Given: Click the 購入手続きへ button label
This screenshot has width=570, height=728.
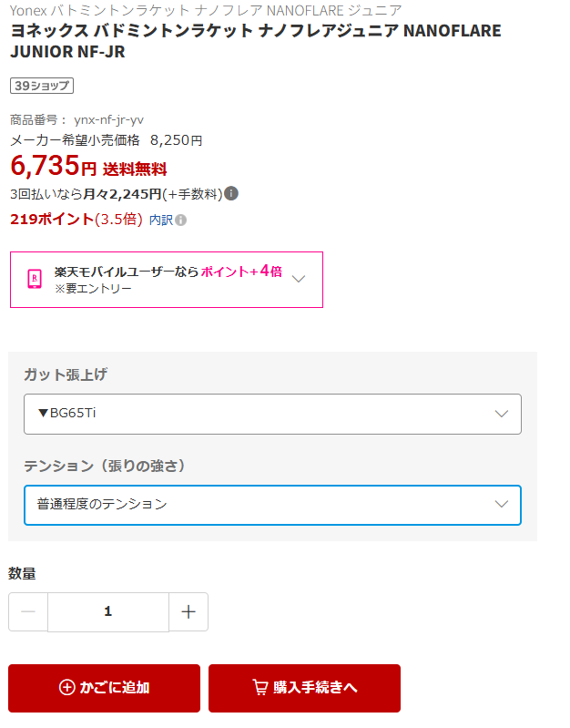Looking at the screenshot, I should (x=315, y=688).
